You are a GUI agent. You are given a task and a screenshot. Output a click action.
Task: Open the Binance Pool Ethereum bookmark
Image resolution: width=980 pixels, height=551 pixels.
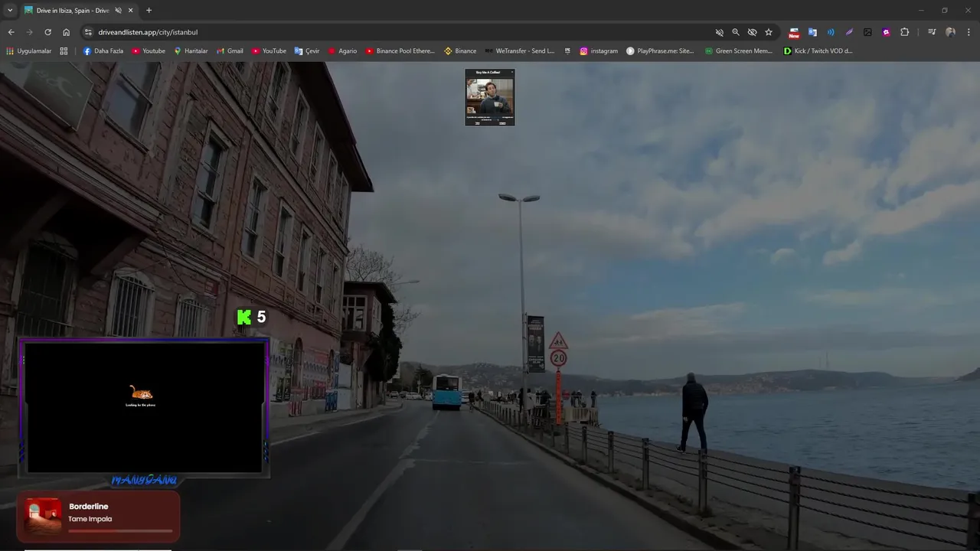(x=400, y=51)
